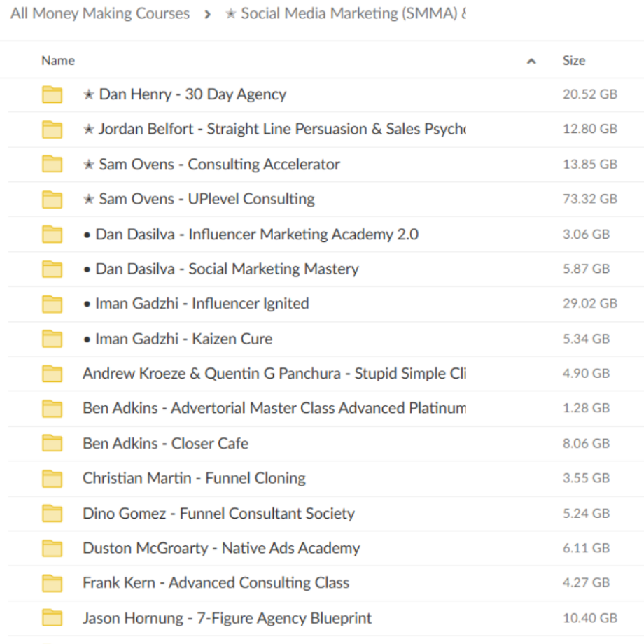
Task: Toggle sort order with the Name column arrow
Action: 531,62
